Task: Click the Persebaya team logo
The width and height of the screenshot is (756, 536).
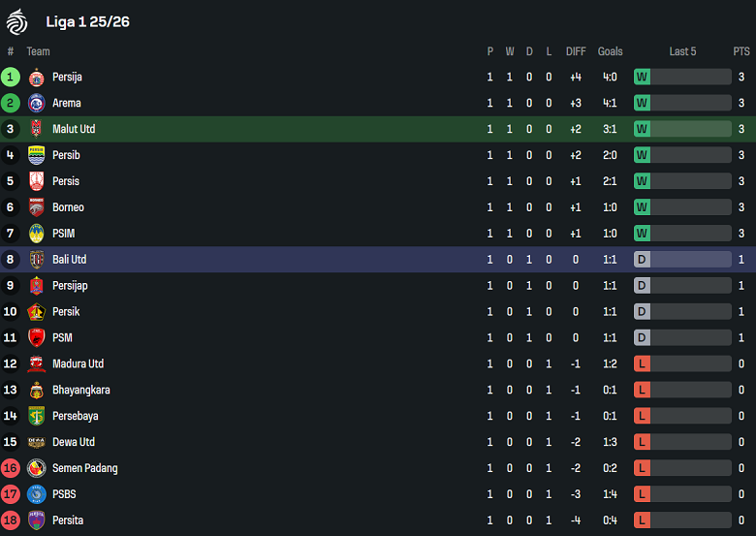Action: (37, 416)
